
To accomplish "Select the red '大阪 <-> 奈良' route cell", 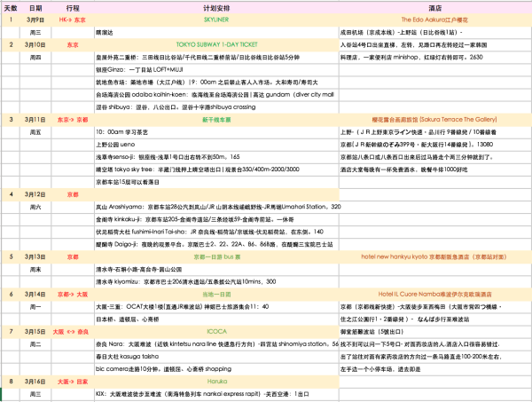I will 73,332.
